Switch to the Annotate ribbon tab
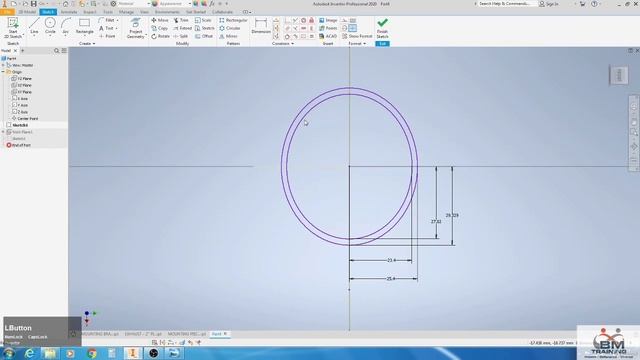This screenshot has width=640, height=360. click(69, 12)
